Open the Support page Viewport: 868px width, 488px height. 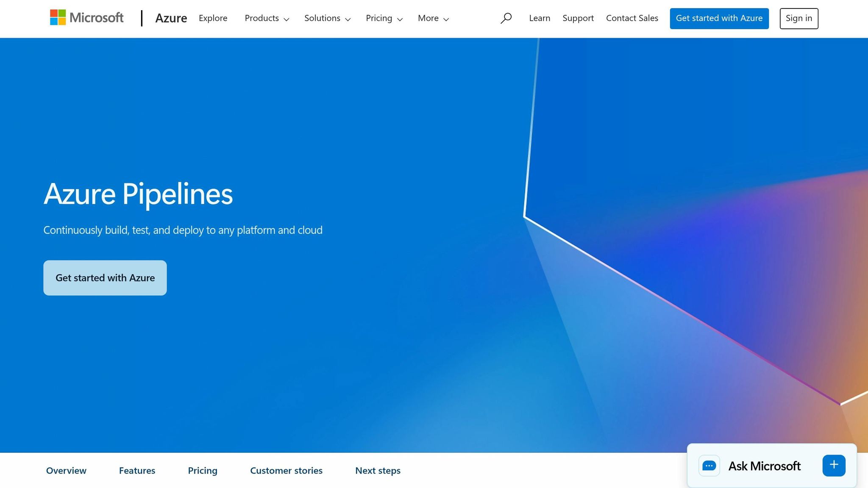click(578, 18)
